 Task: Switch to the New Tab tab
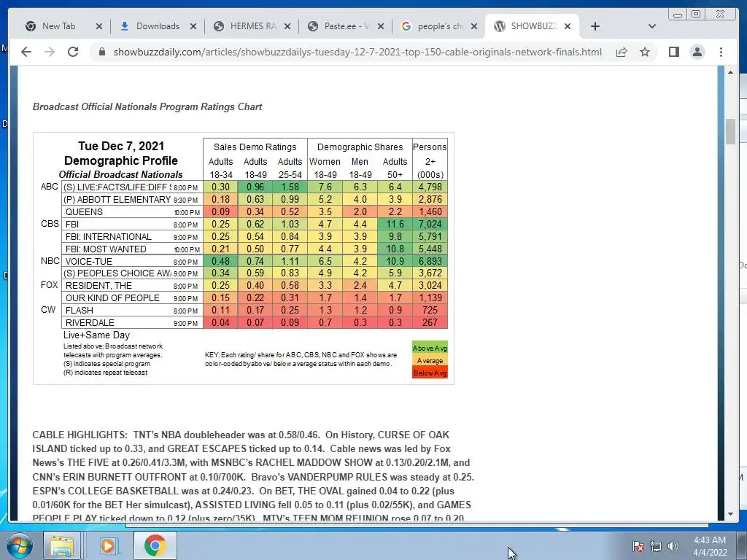(58, 26)
